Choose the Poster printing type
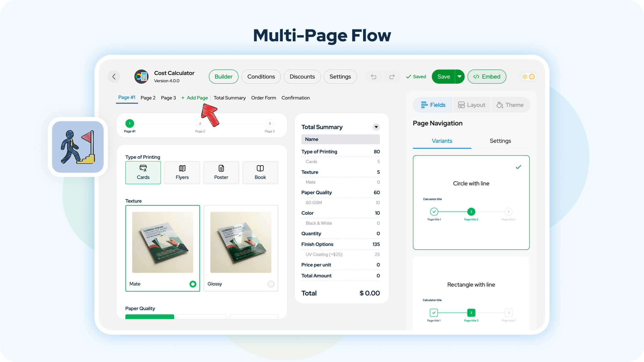Screen dimensions: 644x362 (x=221, y=172)
